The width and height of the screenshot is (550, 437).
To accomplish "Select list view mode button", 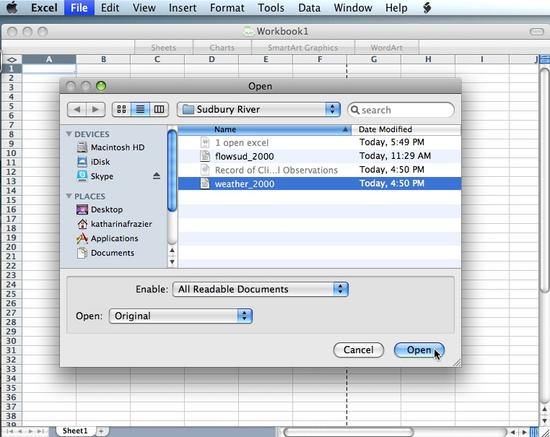I will coord(140,109).
